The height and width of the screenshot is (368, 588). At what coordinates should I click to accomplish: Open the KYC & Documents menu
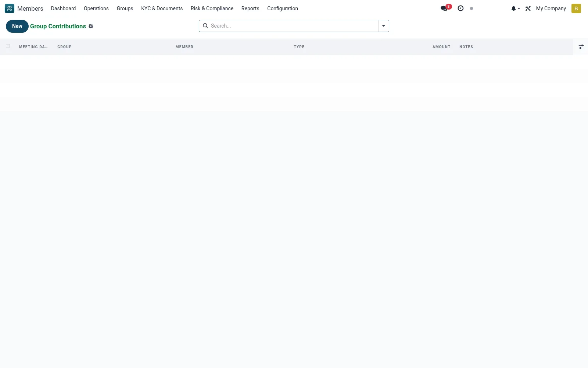(x=162, y=8)
